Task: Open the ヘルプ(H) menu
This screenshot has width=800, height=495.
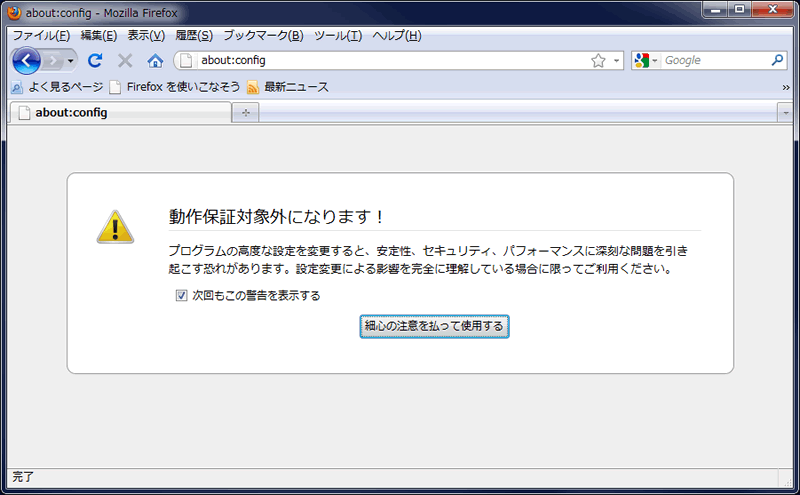Action: click(x=397, y=35)
